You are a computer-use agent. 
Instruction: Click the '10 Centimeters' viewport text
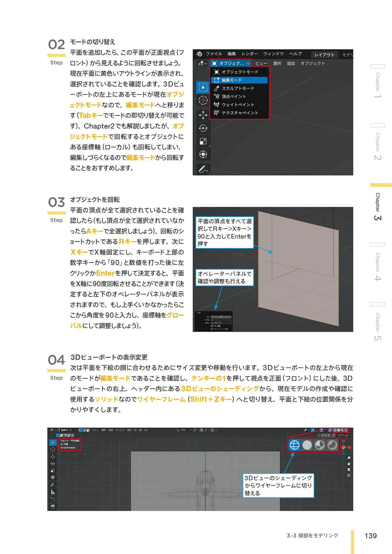coord(68,448)
